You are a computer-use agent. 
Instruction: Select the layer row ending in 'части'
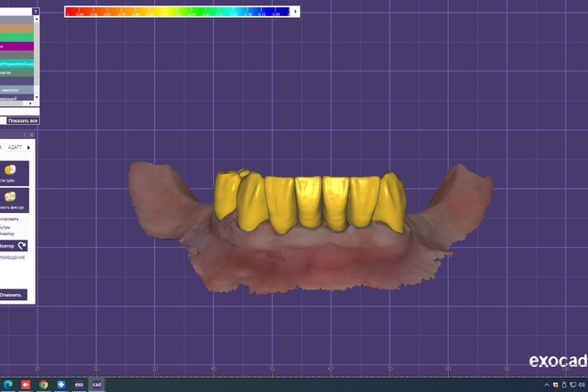[17, 72]
